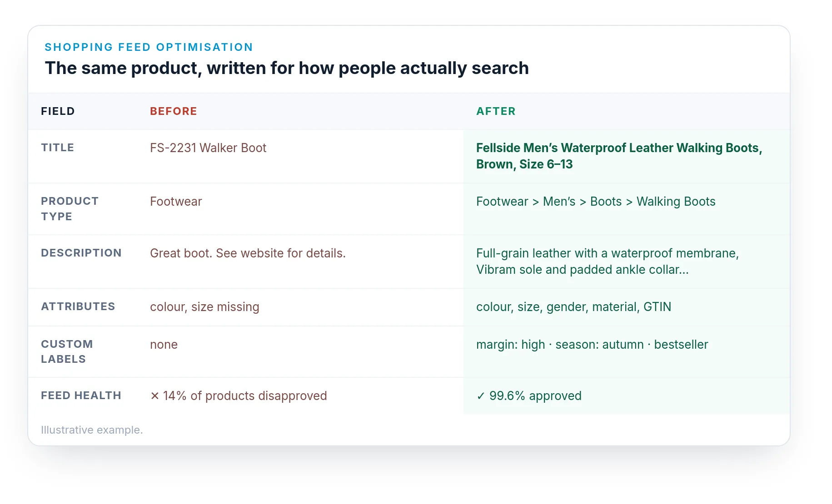Click the "SHOPPING FEED OPTIMISATION" eyebrow label

pyautogui.click(x=149, y=47)
